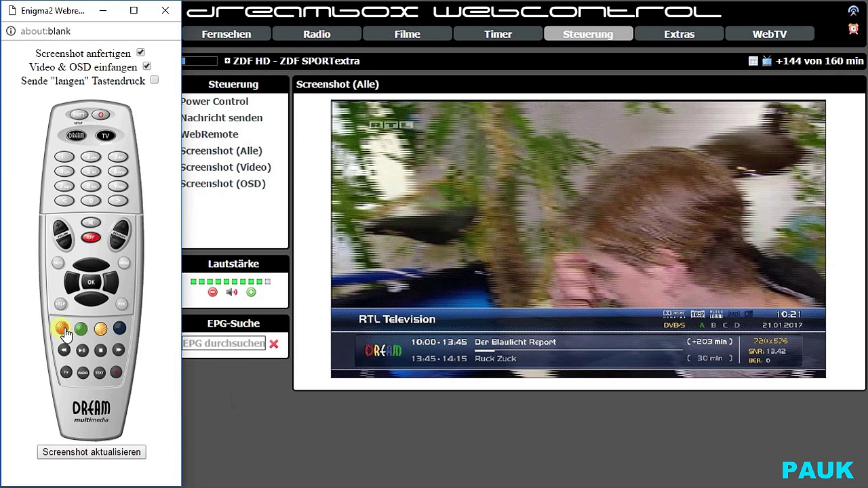Screen dimensions: 868x488
Task: Enable 'Sende langen Tastendruck' checkbox
Action: [x=155, y=80]
